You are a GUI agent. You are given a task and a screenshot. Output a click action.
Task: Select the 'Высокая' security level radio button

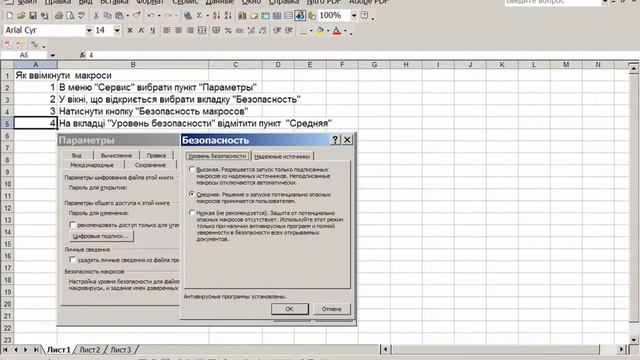click(x=192, y=169)
